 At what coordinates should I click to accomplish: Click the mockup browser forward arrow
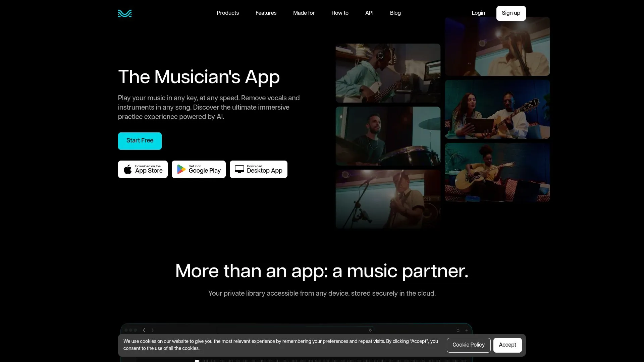coord(153,330)
